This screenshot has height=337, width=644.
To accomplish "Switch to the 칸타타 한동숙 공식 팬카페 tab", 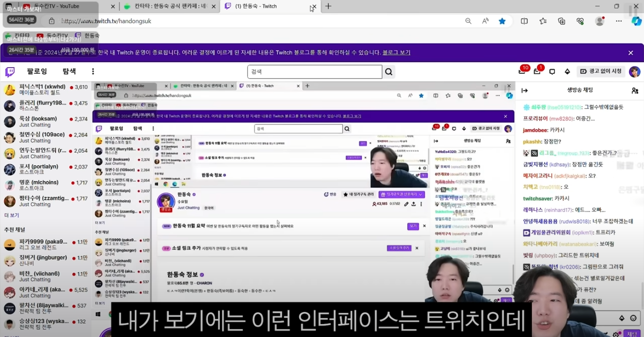I will point(169,6).
